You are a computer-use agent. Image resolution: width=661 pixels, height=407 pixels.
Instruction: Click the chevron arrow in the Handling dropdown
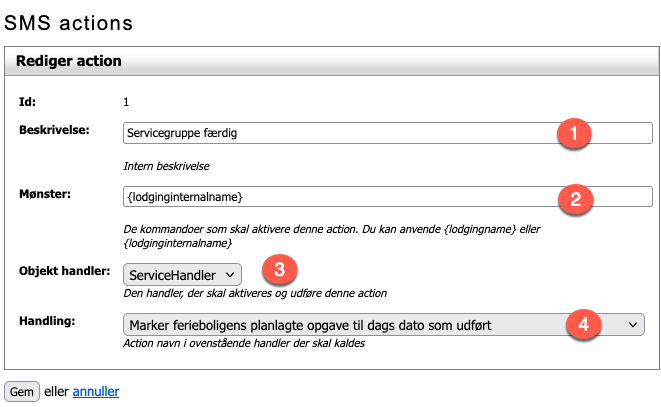click(633, 325)
